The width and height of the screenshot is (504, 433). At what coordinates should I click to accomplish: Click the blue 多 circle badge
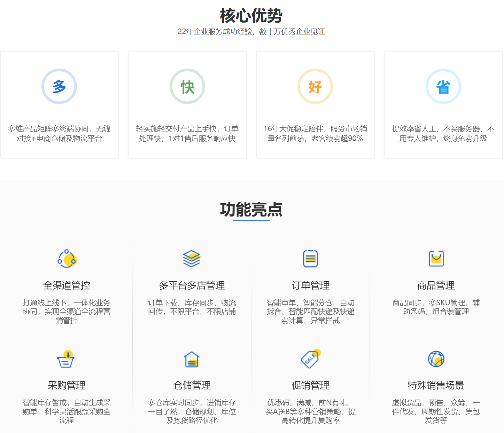point(59,86)
